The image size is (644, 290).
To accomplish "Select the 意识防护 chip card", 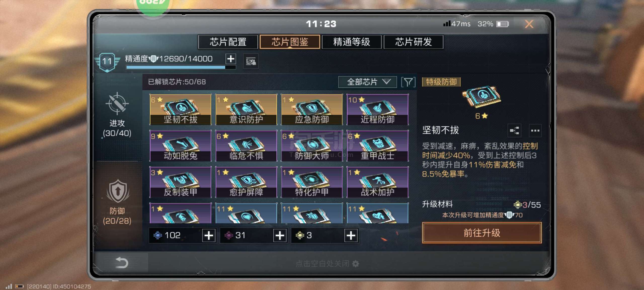I will point(246,110).
